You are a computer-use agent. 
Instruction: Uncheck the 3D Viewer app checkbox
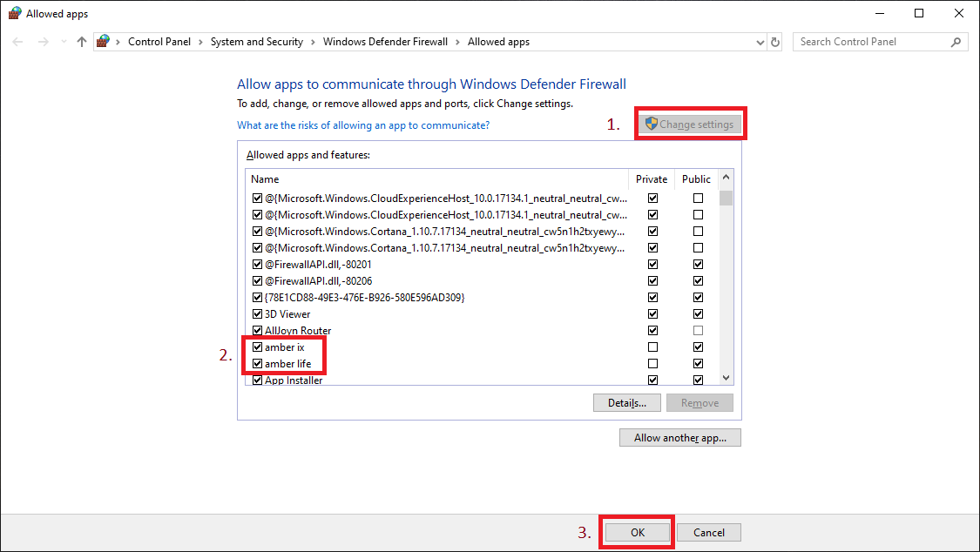tap(257, 314)
